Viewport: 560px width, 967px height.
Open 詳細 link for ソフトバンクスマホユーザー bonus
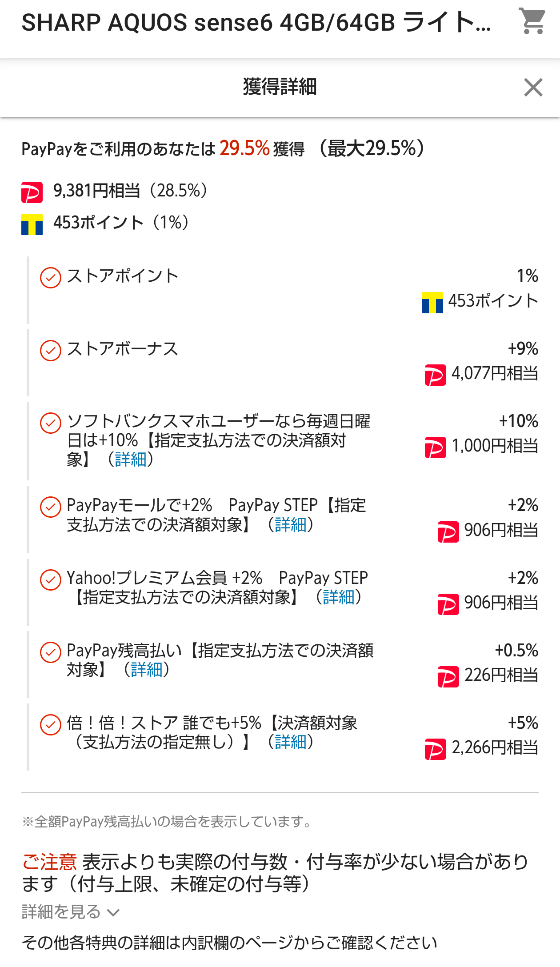[x=130, y=460]
